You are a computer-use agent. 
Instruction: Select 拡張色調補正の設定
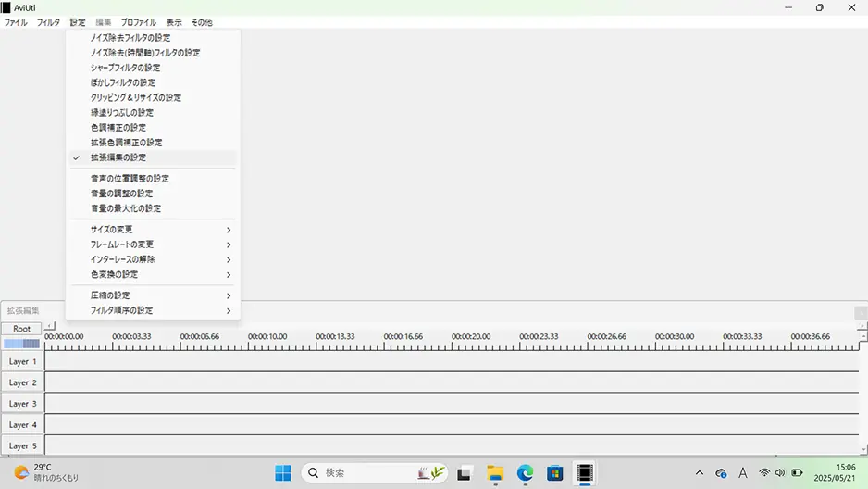[153, 143]
